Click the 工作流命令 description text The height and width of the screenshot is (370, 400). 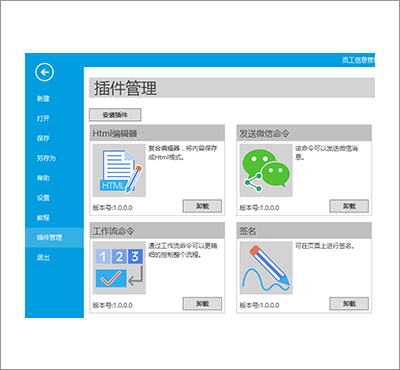click(183, 250)
